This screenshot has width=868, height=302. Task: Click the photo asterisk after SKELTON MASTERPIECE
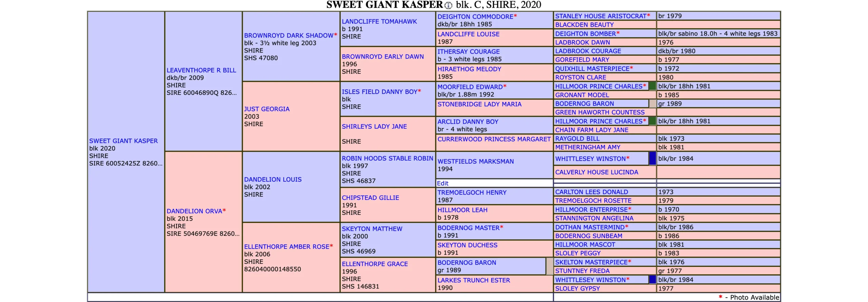pos(630,261)
